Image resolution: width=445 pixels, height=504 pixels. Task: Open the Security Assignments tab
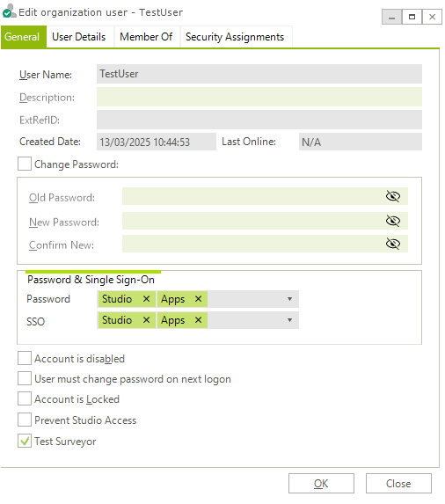(235, 37)
